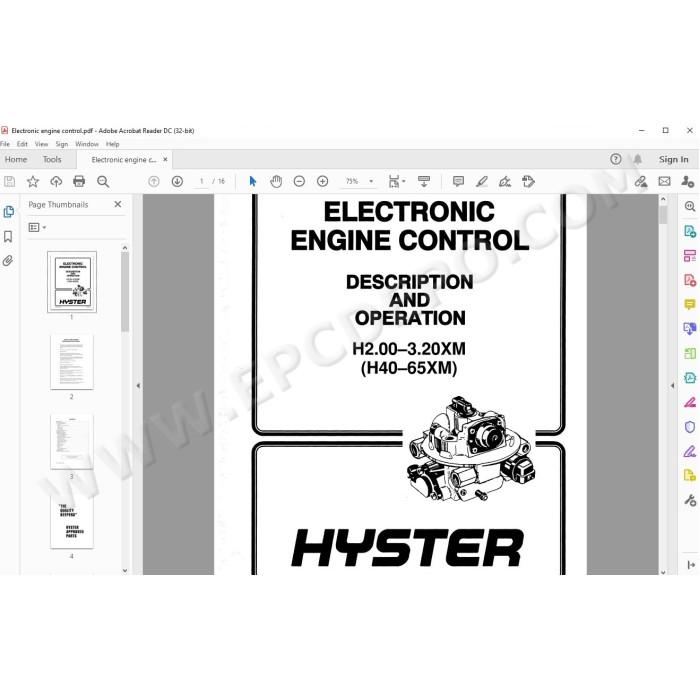Open the Comment tool in right pane
The height and width of the screenshot is (700, 700).
[x=690, y=304]
